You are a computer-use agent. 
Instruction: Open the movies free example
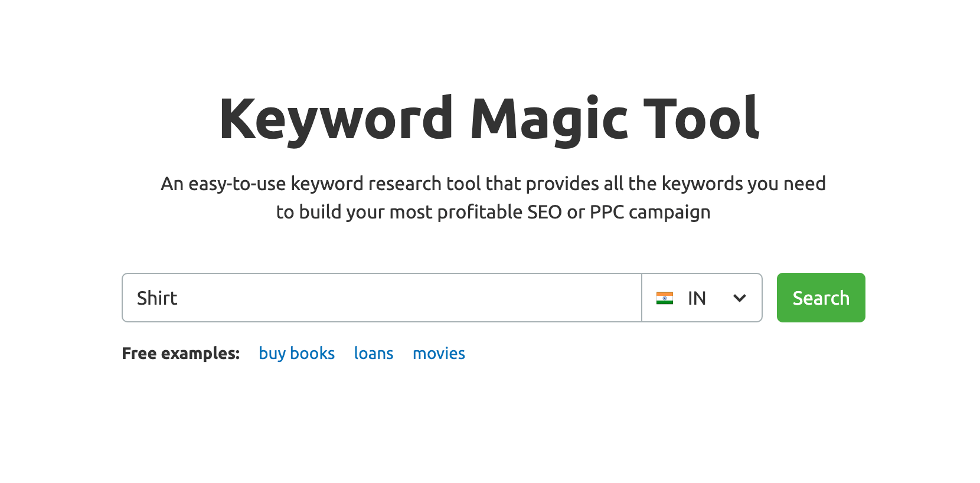[x=439, y=353]
